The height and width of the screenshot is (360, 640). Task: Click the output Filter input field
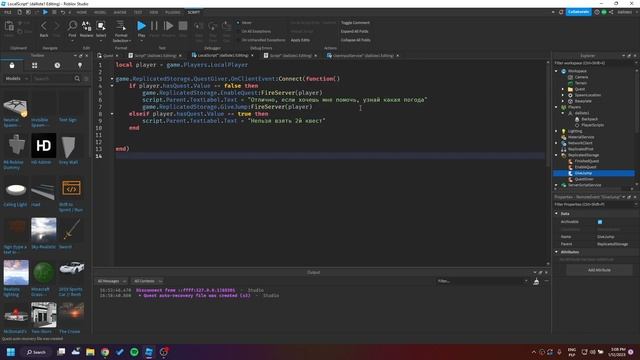[482, 281]
